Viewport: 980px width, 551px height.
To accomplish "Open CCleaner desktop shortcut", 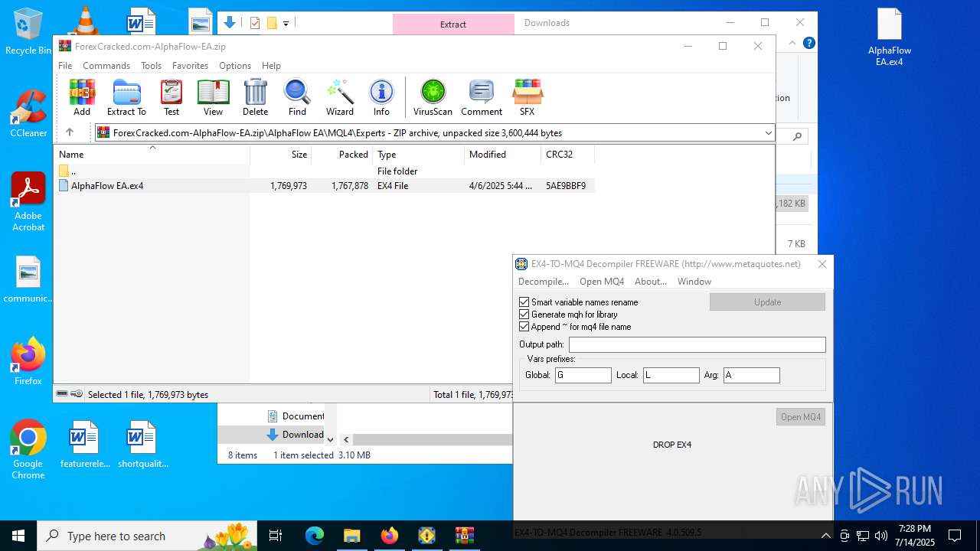I will 28,114.
